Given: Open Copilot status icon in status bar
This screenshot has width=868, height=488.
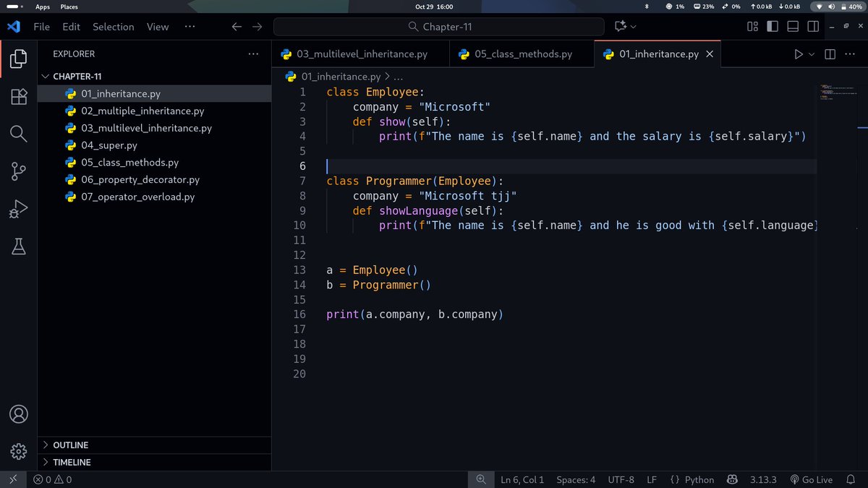Looking at the screenshot, I should point(732,479).
